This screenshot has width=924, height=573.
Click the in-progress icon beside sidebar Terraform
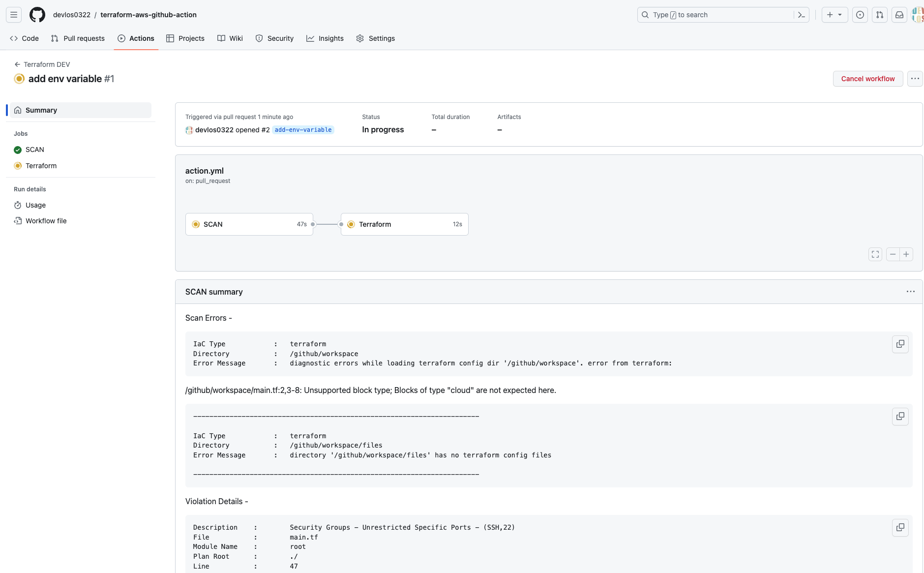click(18, 166)
